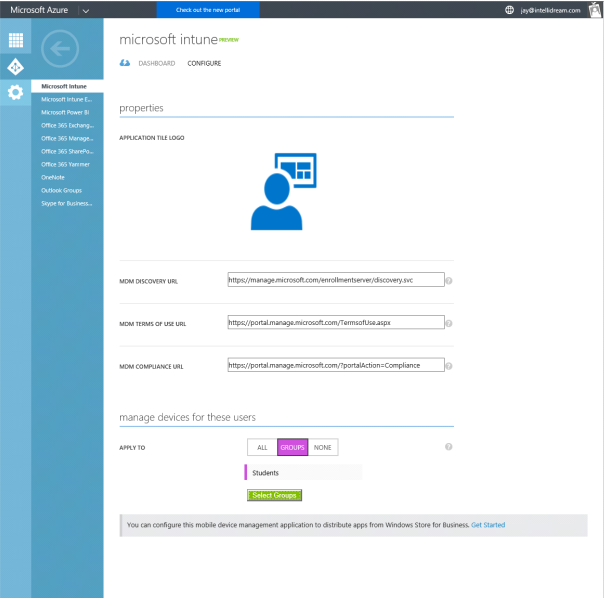This screenshot has width=604, height=598.
Task: Follow the Get Started link
Action: (x=488, y=524)
